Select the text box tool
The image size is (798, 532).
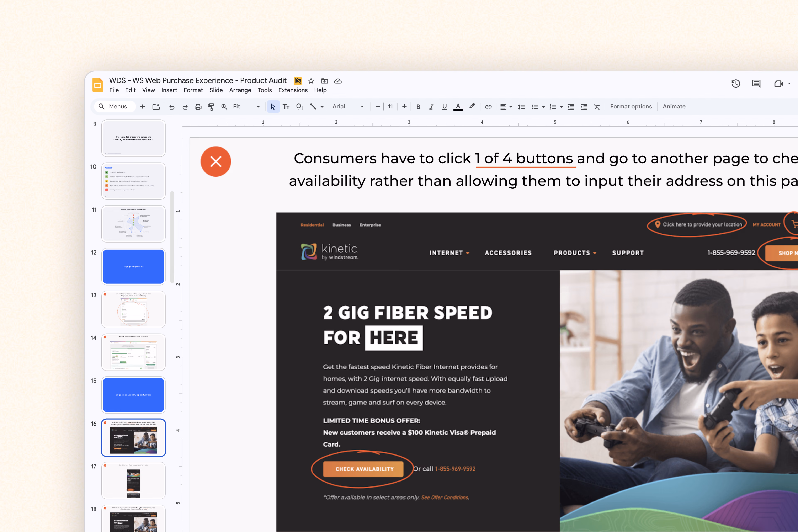(286, 107)
